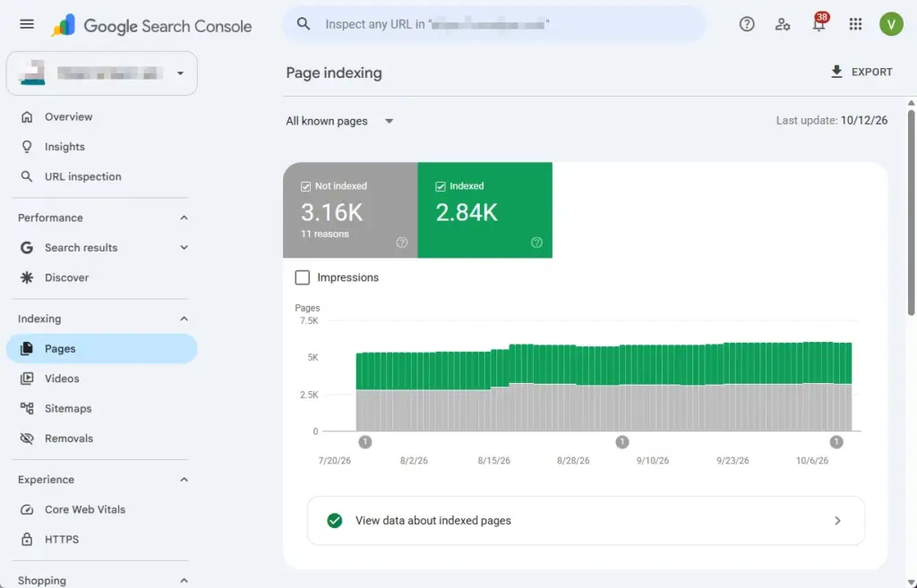The width and height of the screenshot is (917, 588).
Task: Open indexed pages row chevron
Action: click(837, 521)
